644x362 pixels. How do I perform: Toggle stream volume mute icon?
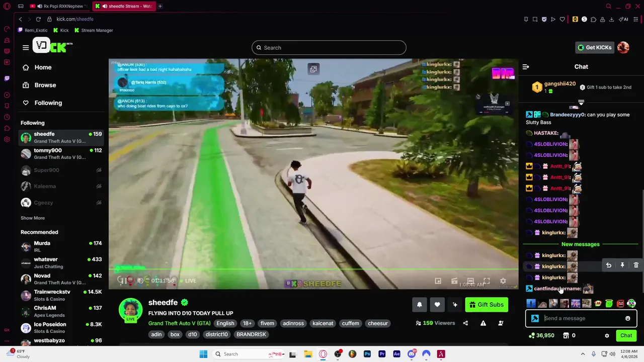[x=140, y=281]
